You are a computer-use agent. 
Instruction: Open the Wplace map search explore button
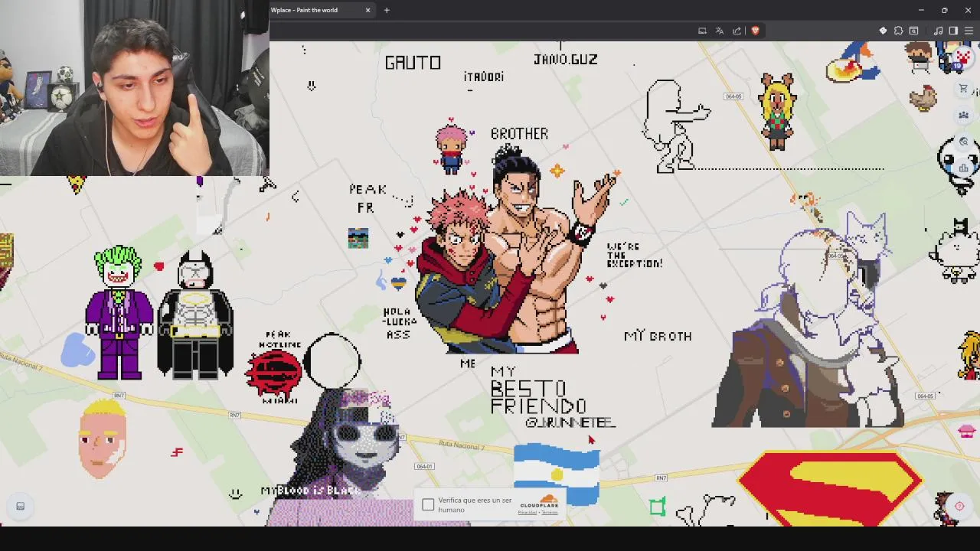point(964,142)
